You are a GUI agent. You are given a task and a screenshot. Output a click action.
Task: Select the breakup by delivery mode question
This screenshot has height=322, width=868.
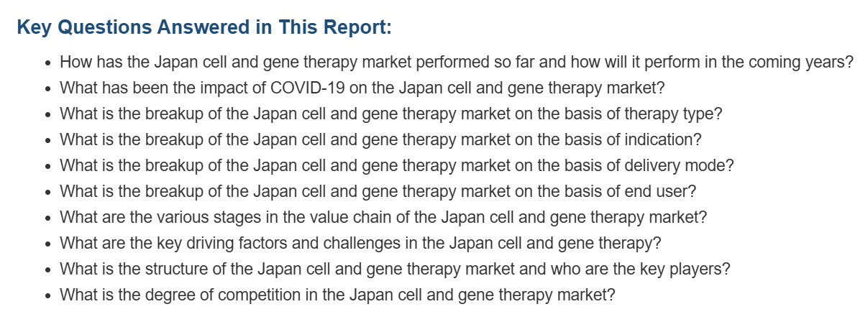click(x=397, y=165)
